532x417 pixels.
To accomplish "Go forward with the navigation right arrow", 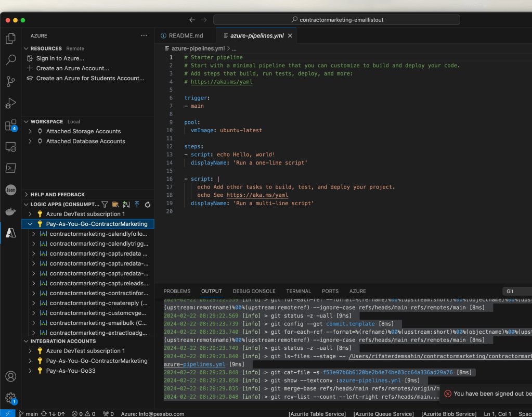I will tap(204, 20).
